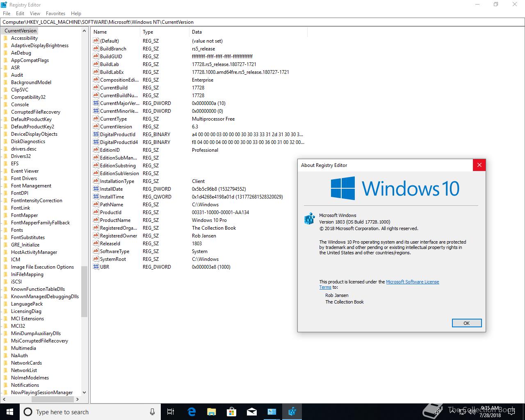Open the Edit menu

[x=20, y=13]
